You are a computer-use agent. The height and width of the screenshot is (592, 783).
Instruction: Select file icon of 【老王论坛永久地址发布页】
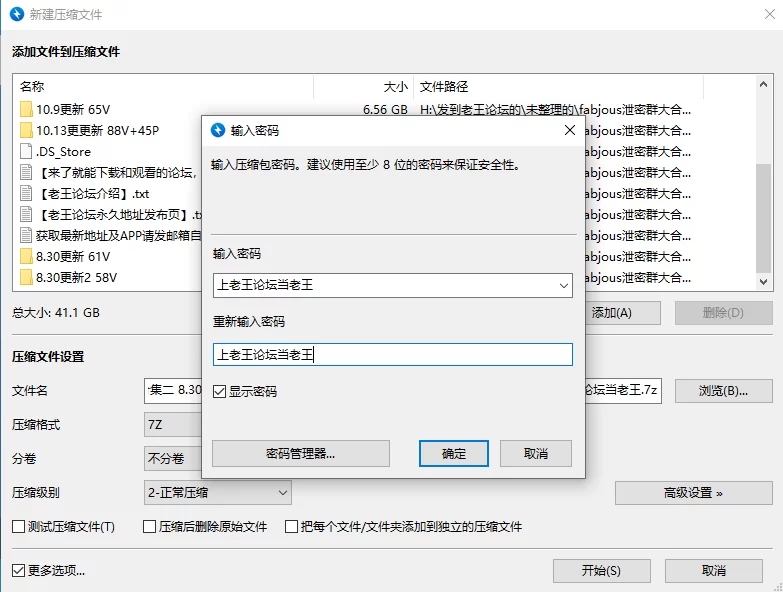pyautogui.click(x=26, y=214)
